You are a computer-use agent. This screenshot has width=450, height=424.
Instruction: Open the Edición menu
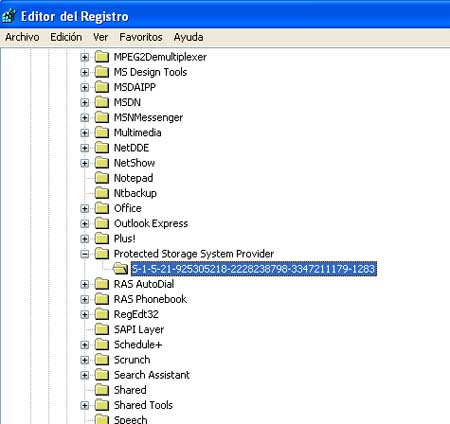(66, 37)
